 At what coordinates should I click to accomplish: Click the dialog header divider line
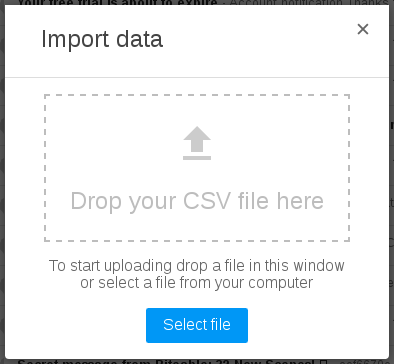[197, 77]
